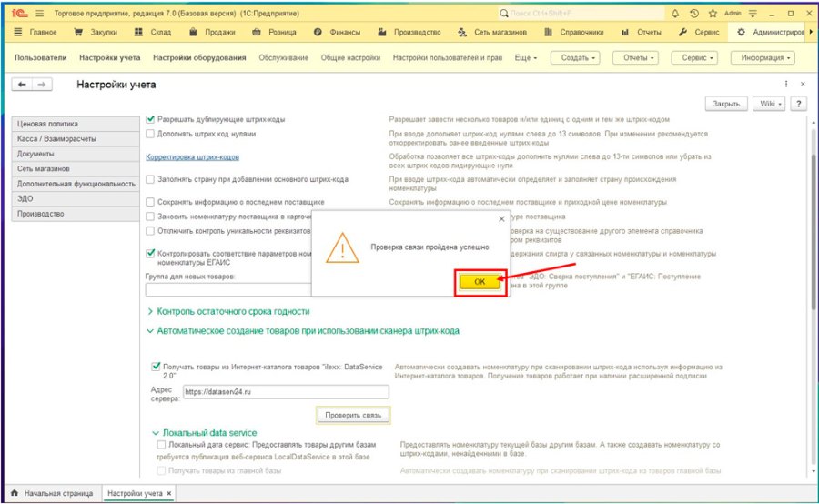Open Пользователи navigation link
Image resolution: width=819 pixels, height=504 pixels.
tap(41, 58)
